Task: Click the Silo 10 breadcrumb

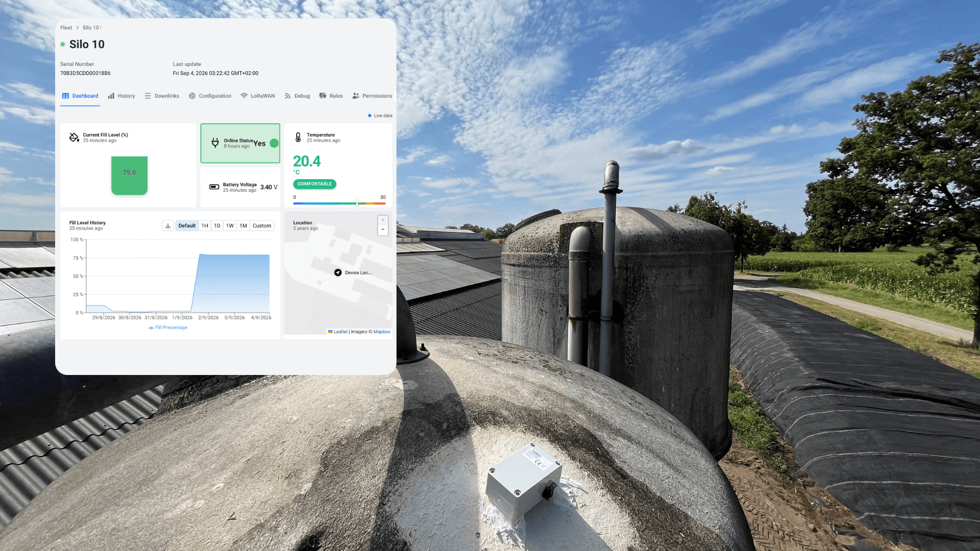Action: 92,28
